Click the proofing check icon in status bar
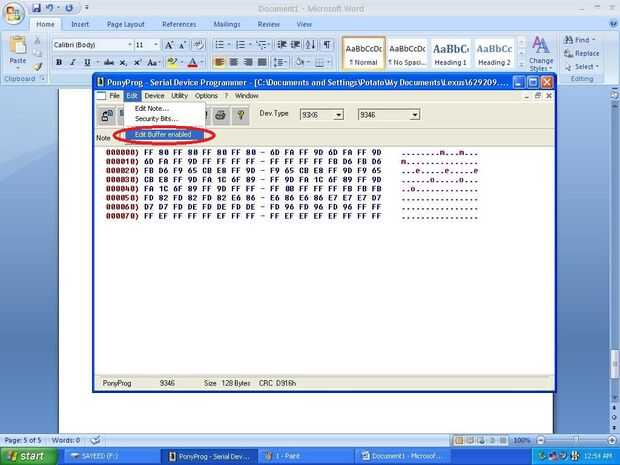The image size is (620, 465). (x=95, y=440)
